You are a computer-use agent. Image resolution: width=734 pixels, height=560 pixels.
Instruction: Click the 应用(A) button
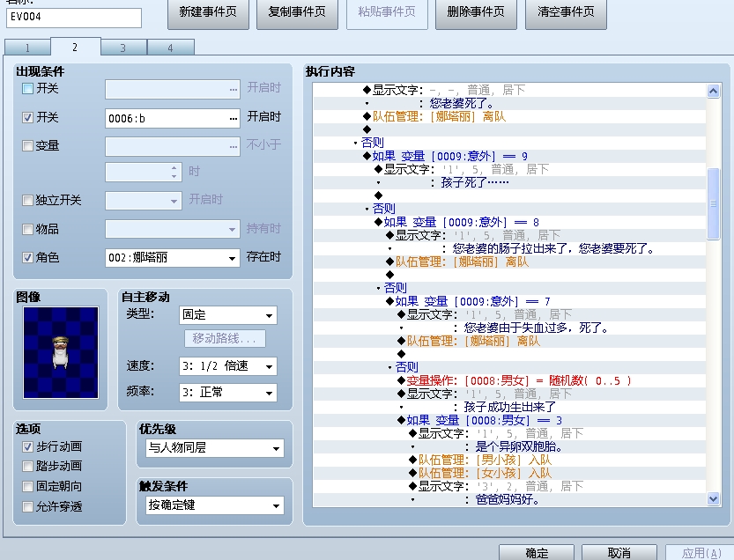pyautogui.click(x=701, y=552)
